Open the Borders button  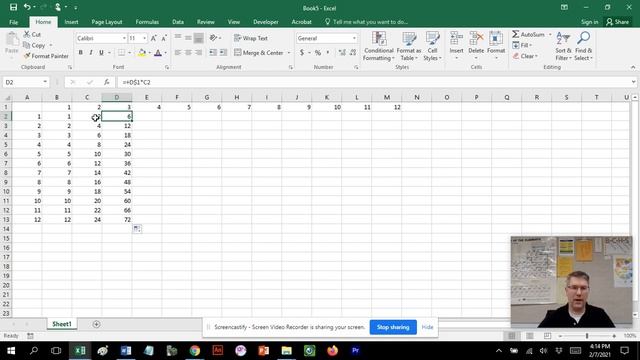pyautogui.click(x=121, y=53)
